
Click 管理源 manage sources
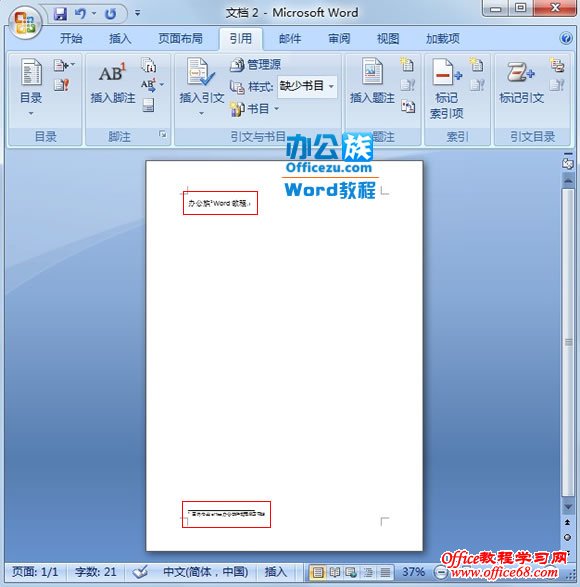pos(255,65)
